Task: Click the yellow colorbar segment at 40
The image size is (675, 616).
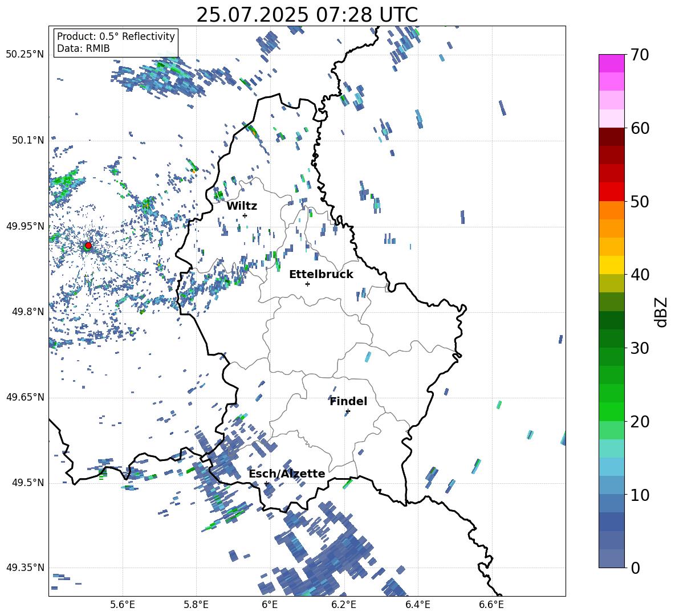Action: point(611,265)
